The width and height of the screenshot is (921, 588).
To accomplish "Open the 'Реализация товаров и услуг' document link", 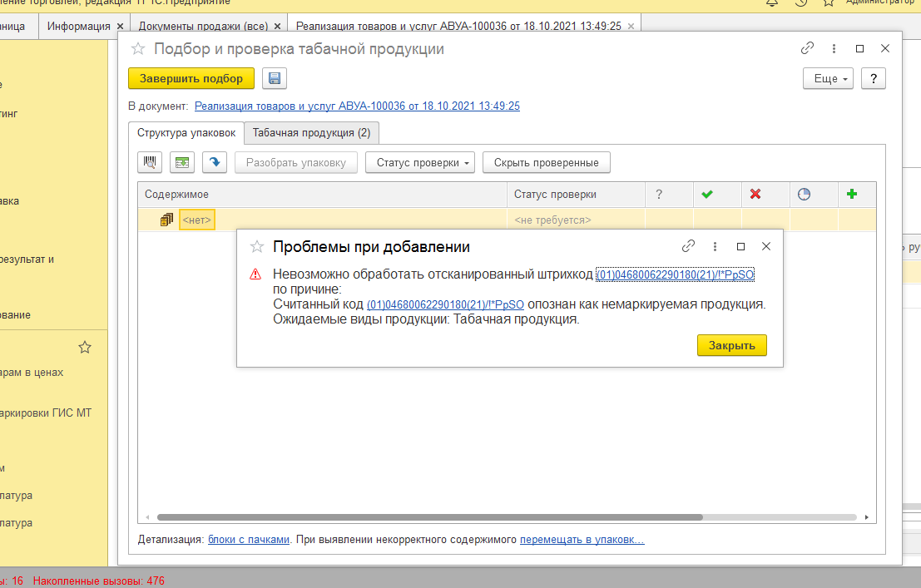I will tap(357, 106).
